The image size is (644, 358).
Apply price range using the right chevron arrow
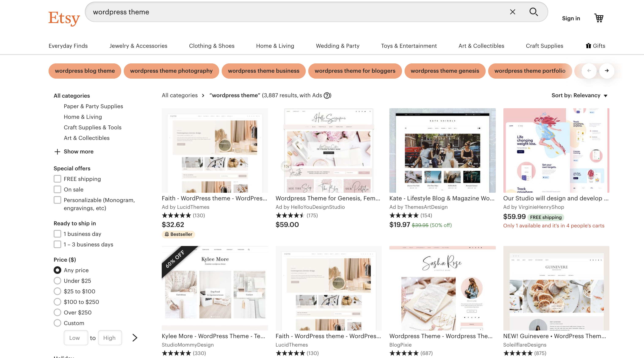[x=135, y=338]
